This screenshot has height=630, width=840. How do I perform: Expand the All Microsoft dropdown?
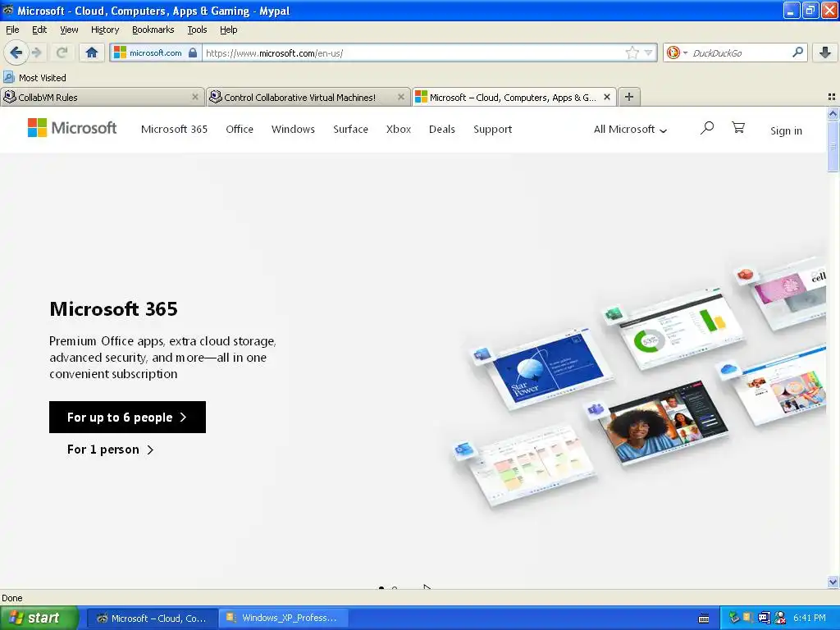click(630, 129)
